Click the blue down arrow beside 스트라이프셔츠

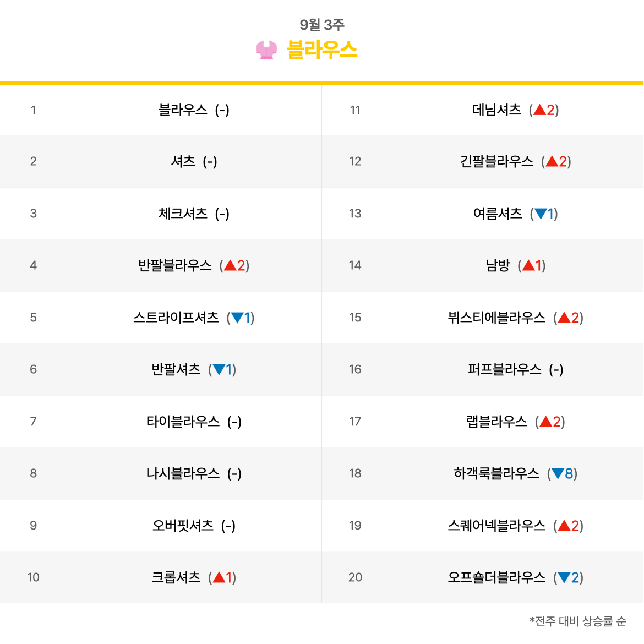click(x=237, y=318)
